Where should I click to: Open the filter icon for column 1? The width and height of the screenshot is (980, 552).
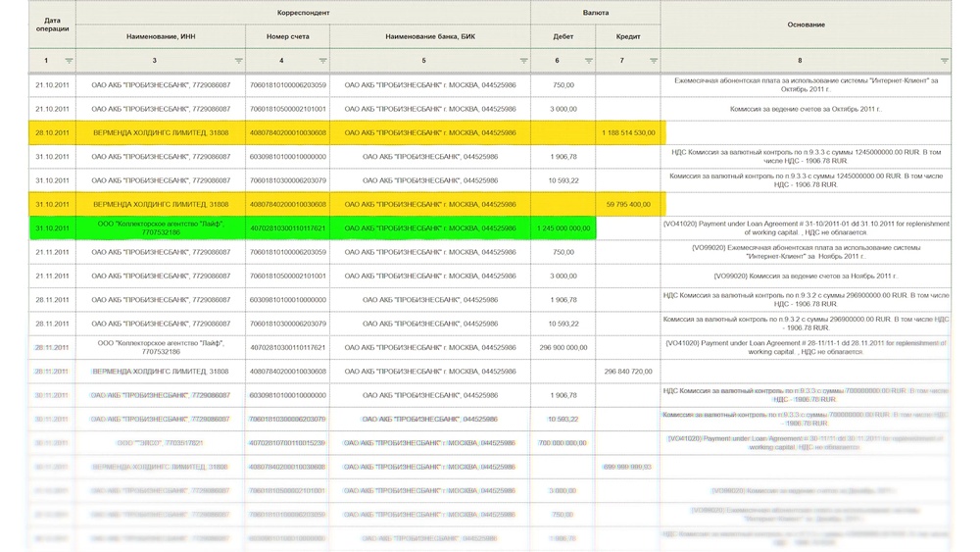tap(69, 61)
